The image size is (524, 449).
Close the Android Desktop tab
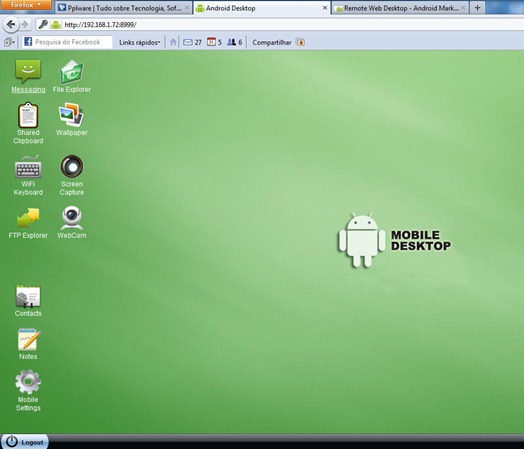(x=324, y=8)
